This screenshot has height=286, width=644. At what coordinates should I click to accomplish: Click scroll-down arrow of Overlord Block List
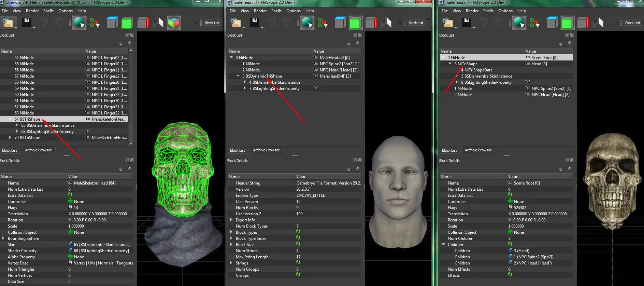point(131,144)
